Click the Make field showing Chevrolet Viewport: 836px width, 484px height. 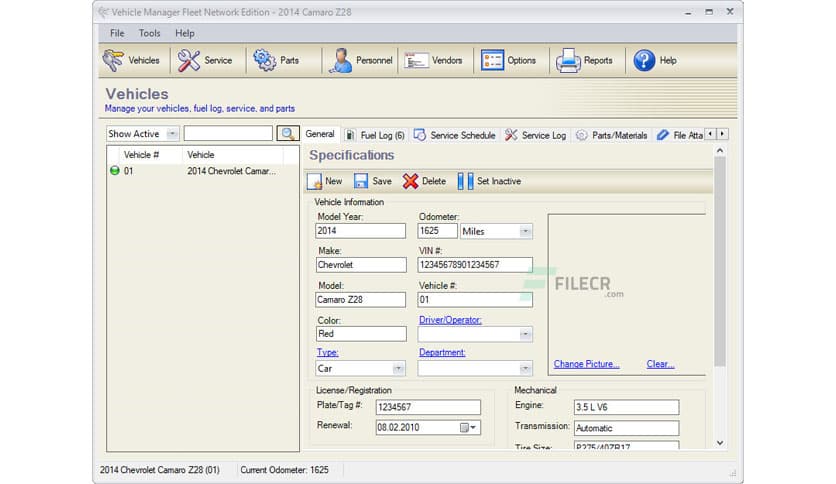361,265
